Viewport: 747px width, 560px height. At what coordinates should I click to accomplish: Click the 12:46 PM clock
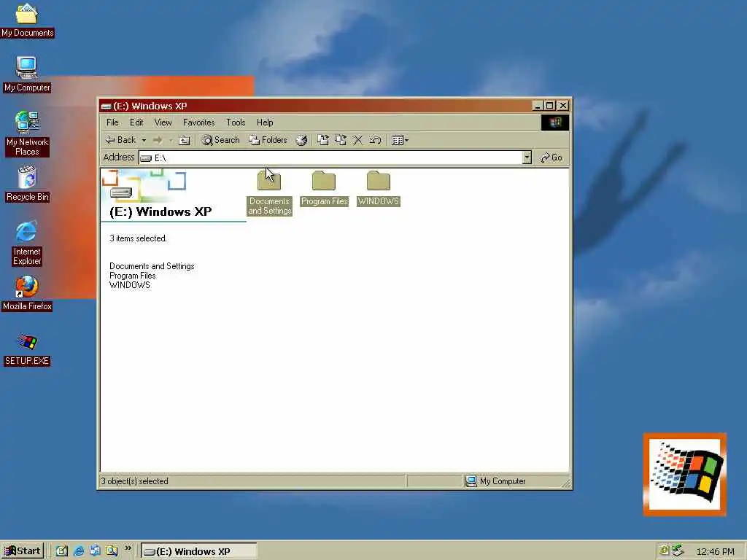click(715, 551)
